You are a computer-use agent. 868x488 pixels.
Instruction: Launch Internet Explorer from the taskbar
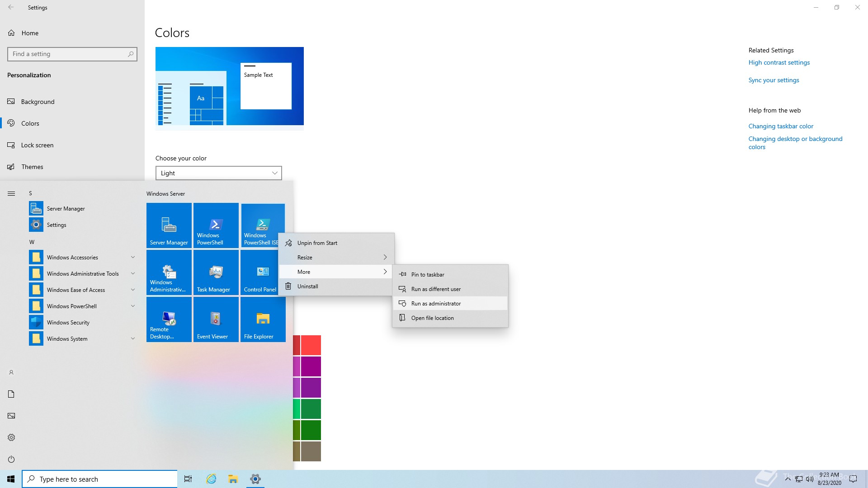[211, 479]
